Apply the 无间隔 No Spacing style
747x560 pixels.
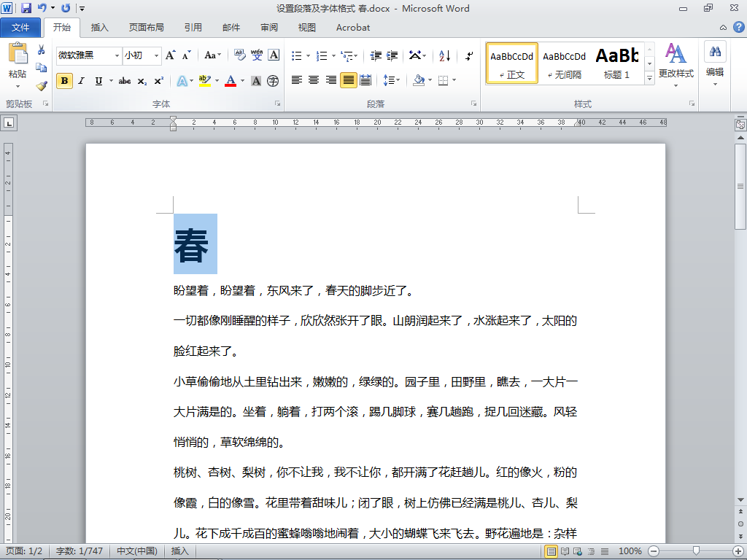pyautogui.click(x=564, y=63)
